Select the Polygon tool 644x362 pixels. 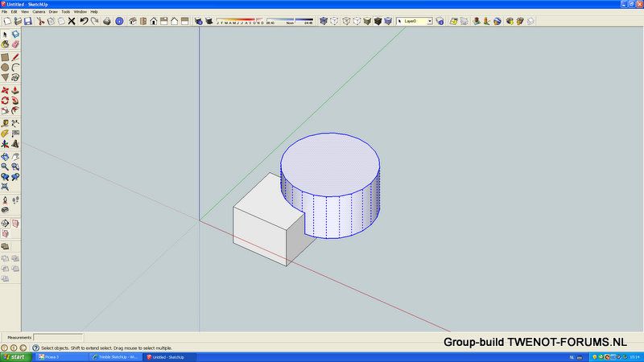tap(5, 77)
